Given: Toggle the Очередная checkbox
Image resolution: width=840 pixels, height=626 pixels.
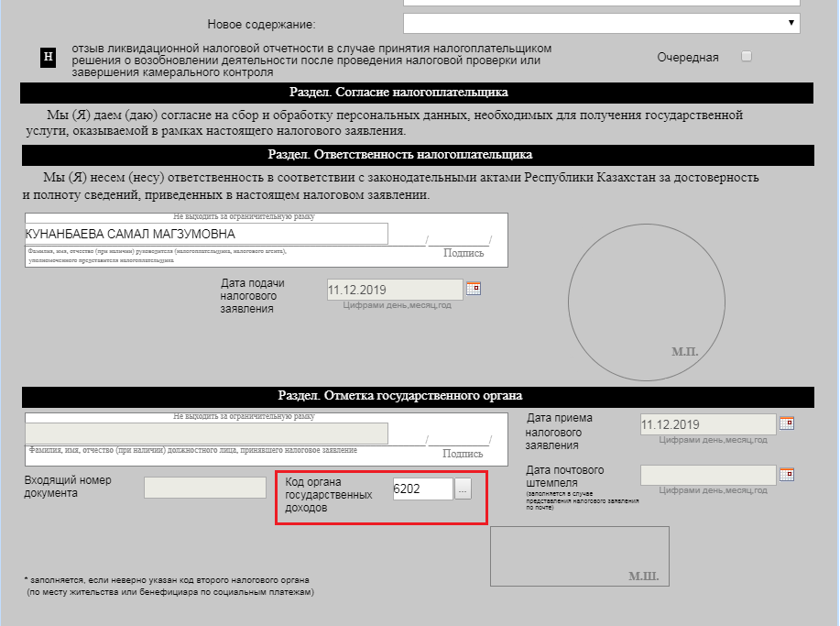Looking at the screenshot, I should pos(747,56).
